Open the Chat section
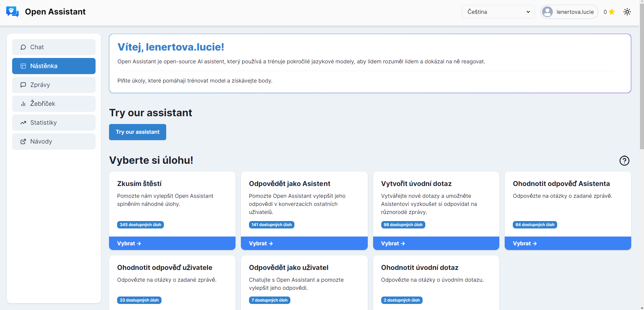 pyautogui.click(x=54, y=47)
